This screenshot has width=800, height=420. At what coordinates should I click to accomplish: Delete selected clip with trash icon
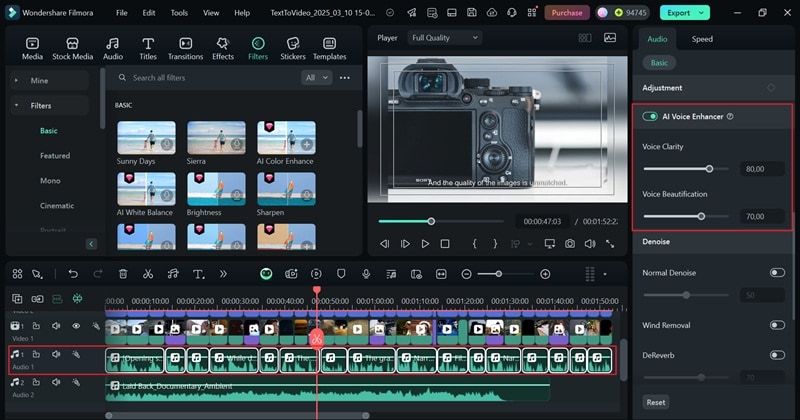(123, 274)
